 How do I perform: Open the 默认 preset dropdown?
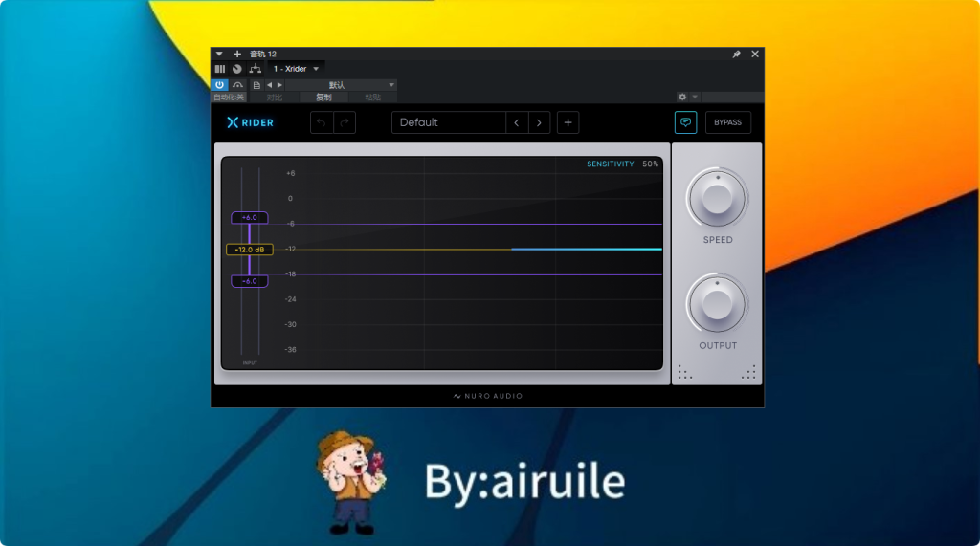pyautogui.click(x=342, y=85)
